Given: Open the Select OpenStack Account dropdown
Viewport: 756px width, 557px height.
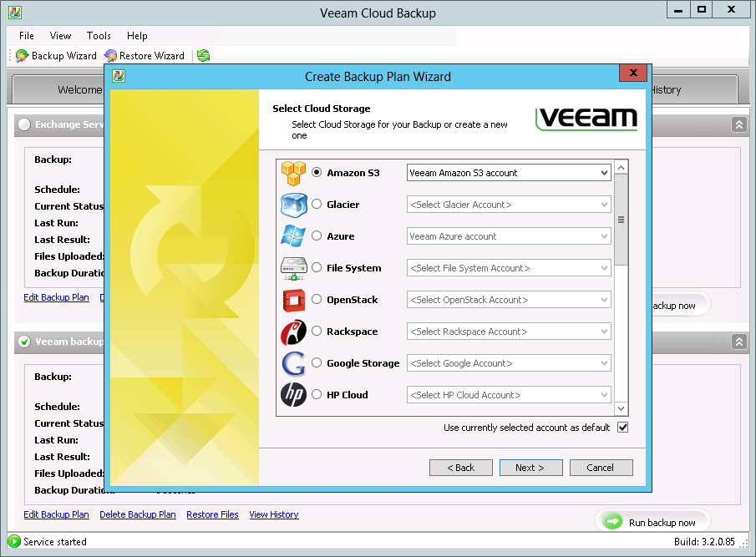Looking at the screenshot, I should tap(509, 300).
